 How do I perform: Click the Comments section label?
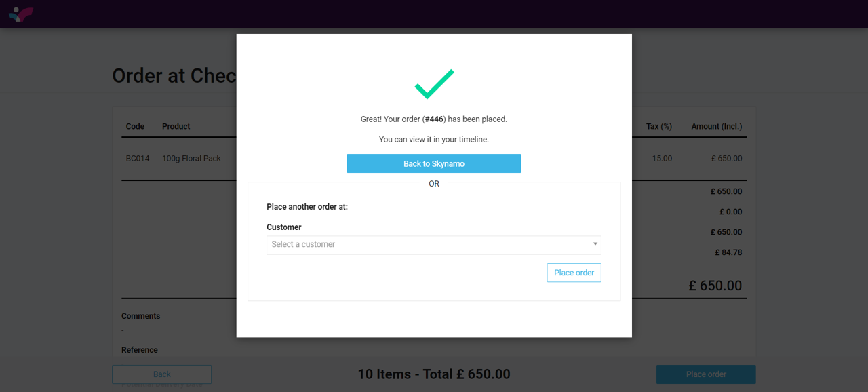coord(140,316)
